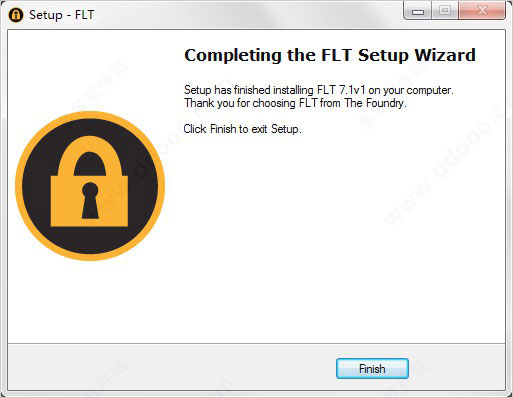
Task: Click the 'Thank you for choosing FLT' line
Action: [x=295, y=103]
